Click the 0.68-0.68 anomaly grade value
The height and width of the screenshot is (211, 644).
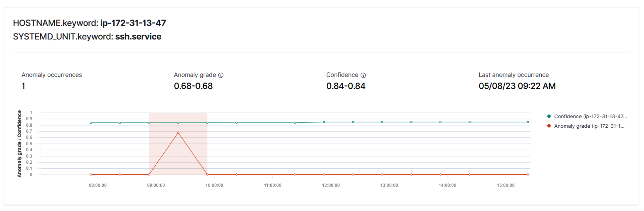193,86
